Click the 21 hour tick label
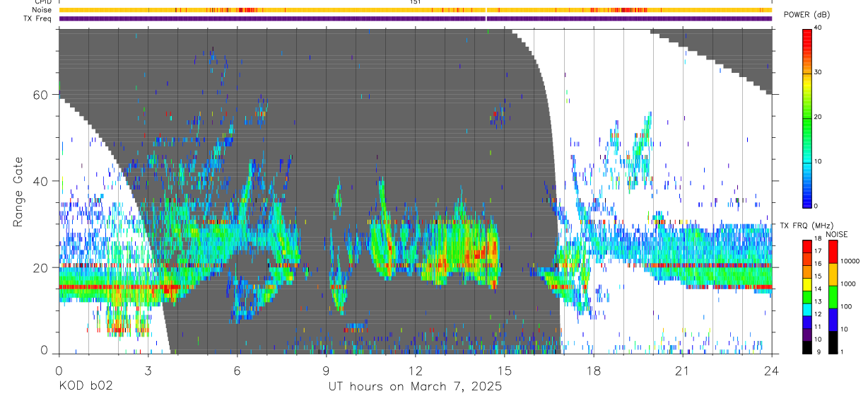The image size is (868, 401). click(x=682, y=371)
